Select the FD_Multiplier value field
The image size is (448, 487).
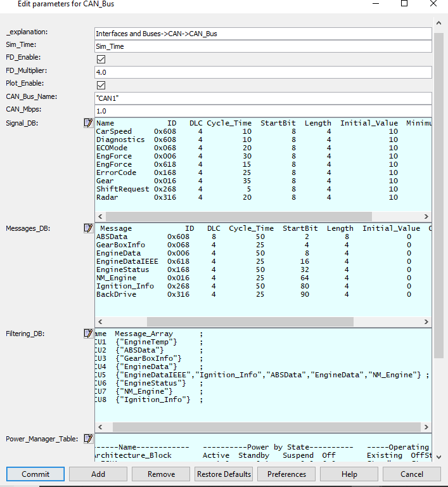pyautogui.click(x=262, y=72)
